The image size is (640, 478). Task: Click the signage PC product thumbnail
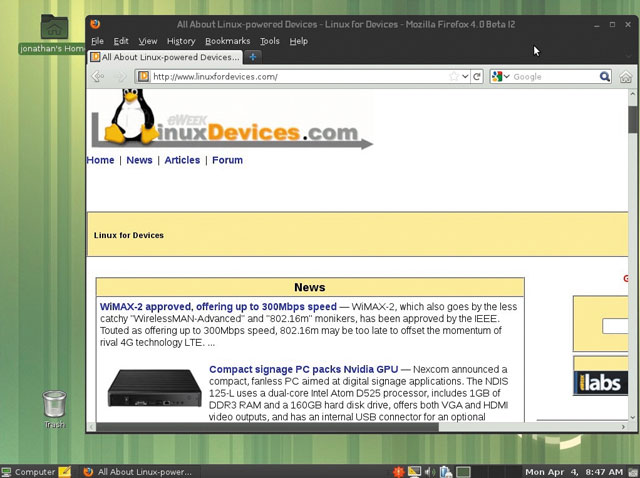[154, 388]
